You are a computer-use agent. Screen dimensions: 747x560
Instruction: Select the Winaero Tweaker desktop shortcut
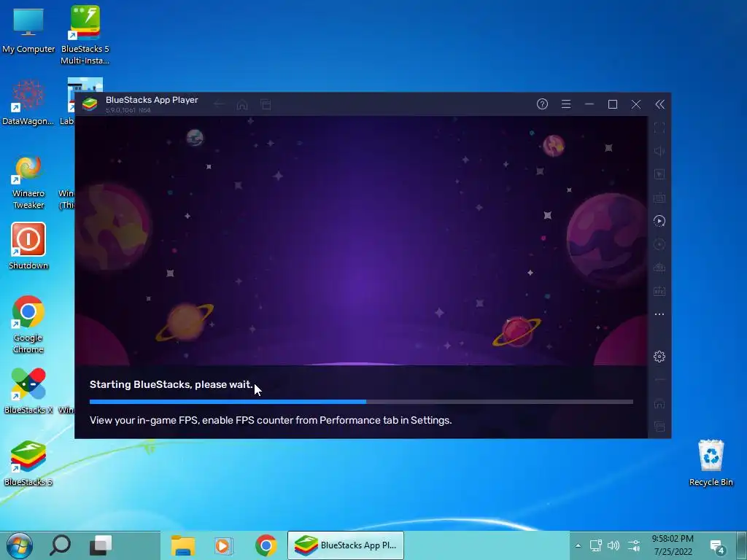(x=28, y=182)
